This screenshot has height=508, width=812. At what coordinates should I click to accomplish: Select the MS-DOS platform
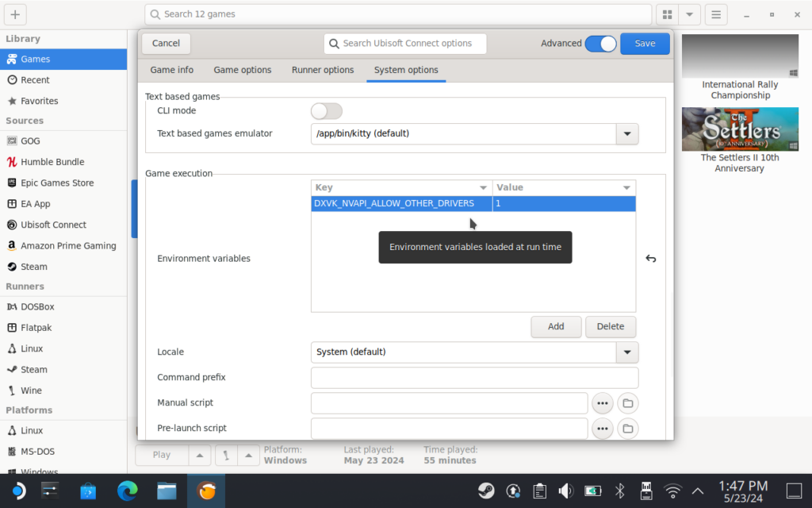coord(63,452)
